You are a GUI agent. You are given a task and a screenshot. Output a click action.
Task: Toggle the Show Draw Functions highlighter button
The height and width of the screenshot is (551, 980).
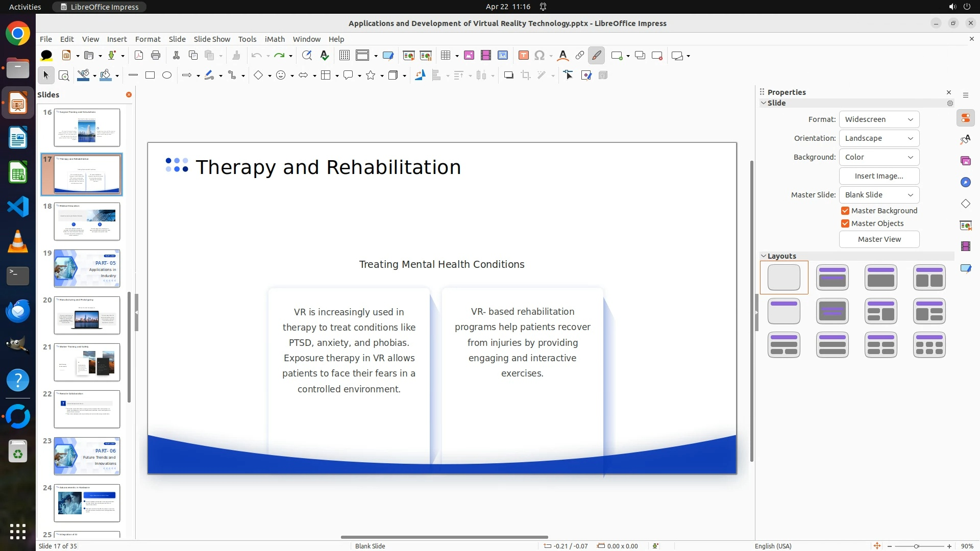pyautogui.click(x=596, y=56)
